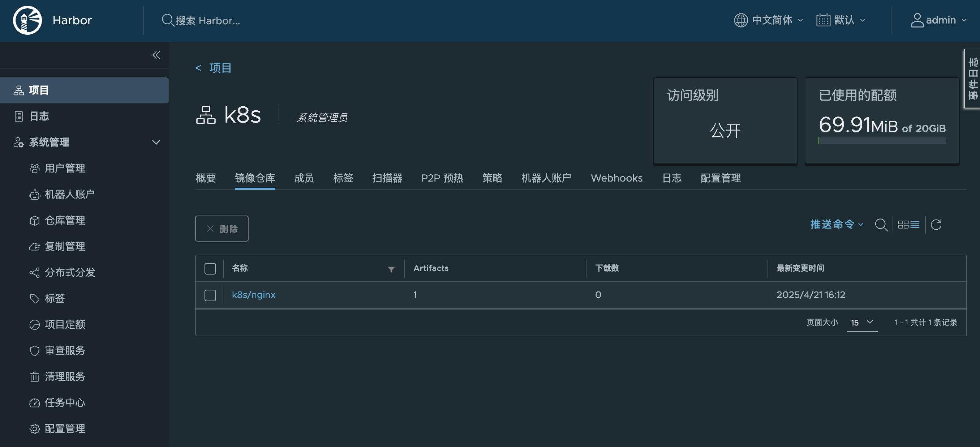Open the 标签 project tab
Image resolution: width=980 pixels, height=447 pixels.
tap(343, 178)
